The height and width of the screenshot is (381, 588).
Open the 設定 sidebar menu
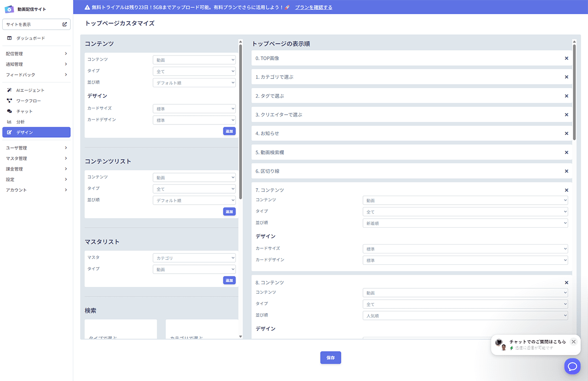click(x=36, y=179)
